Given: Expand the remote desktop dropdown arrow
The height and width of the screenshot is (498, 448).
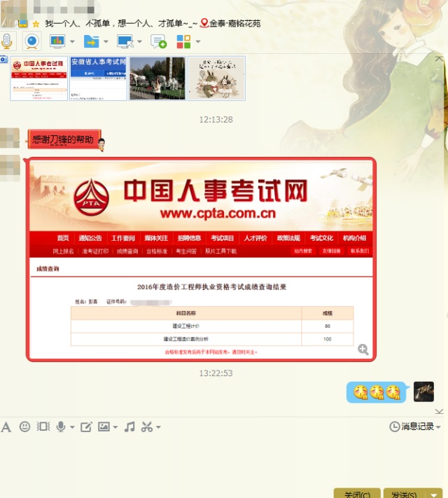Looking at the screenshot, I should (139, 41).
